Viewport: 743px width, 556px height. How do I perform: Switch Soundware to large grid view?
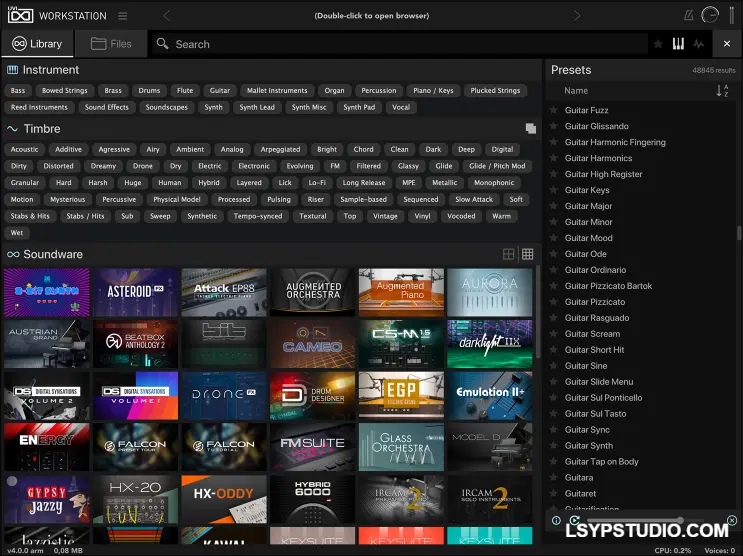click(x=509, y=255)
